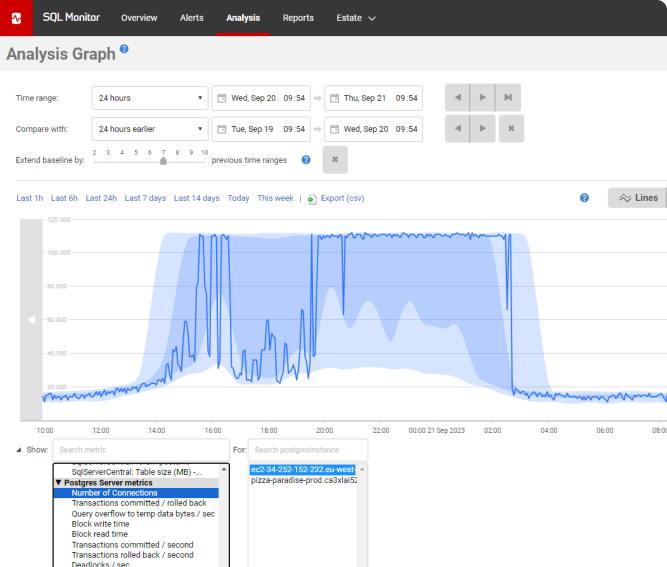Show the Last 1h range

30,198
